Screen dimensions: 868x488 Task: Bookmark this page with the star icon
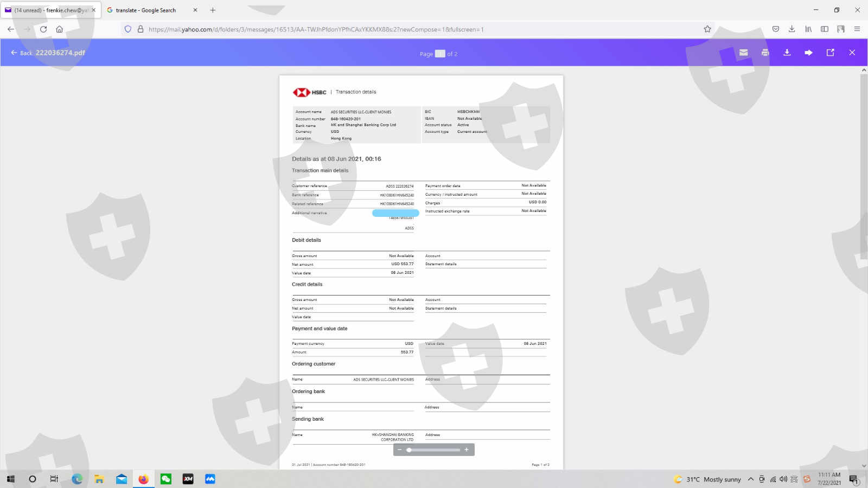click(x=707, y=29)
